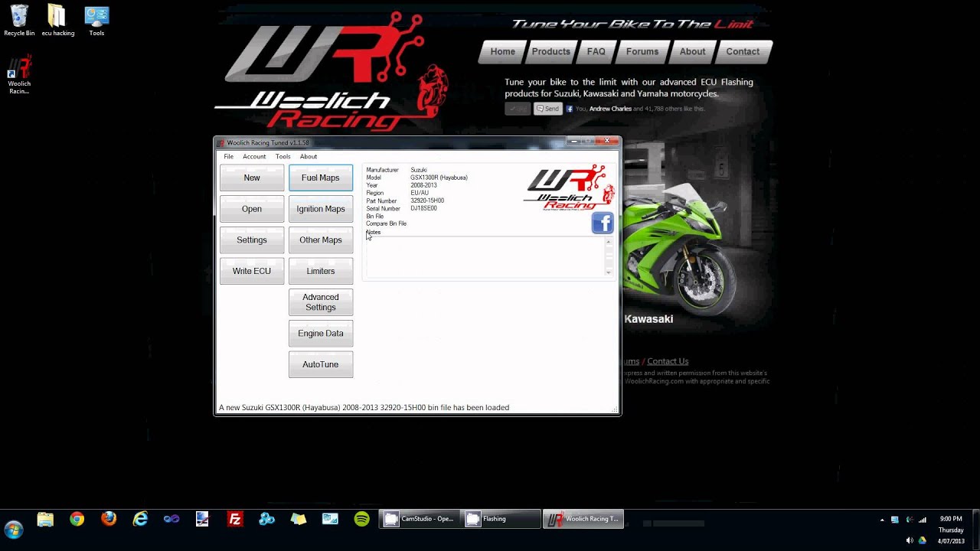980x551 pixels.
Task: Open the File menu
Action: pyautogui.click(x=228, y=156)
